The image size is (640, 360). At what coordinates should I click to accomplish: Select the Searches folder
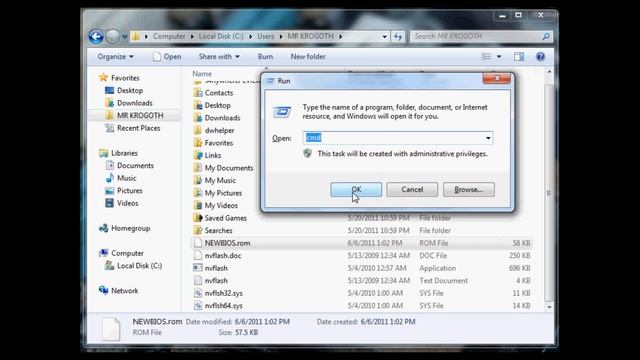coord(218,231)
